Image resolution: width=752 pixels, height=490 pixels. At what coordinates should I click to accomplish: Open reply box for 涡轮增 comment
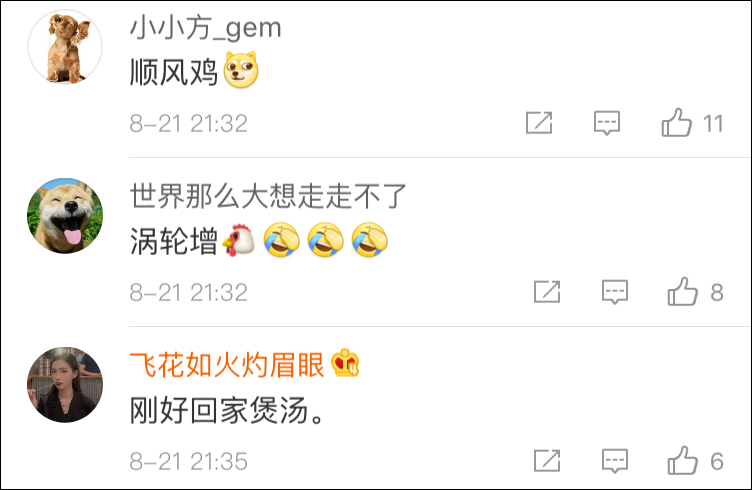(615, 292)
